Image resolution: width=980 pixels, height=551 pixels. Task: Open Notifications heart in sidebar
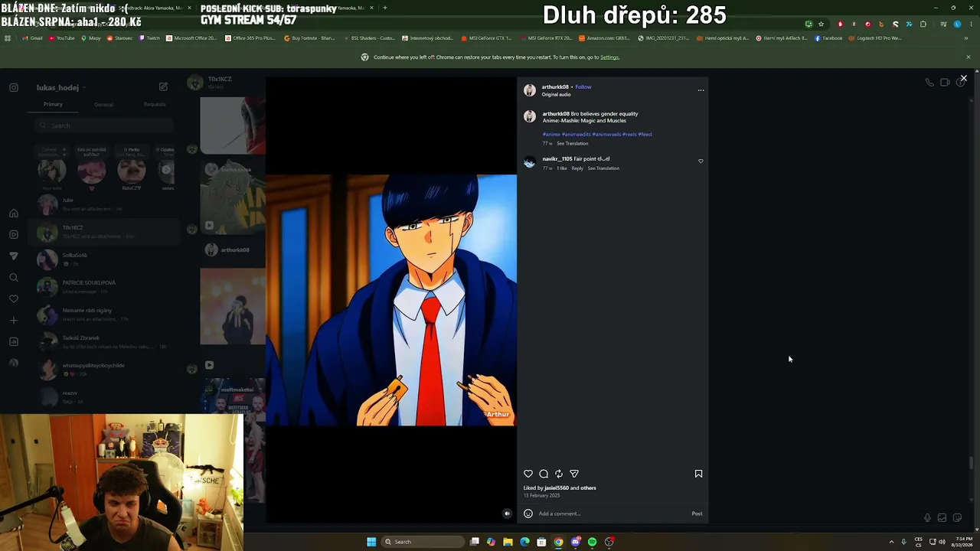click(14, 299)
